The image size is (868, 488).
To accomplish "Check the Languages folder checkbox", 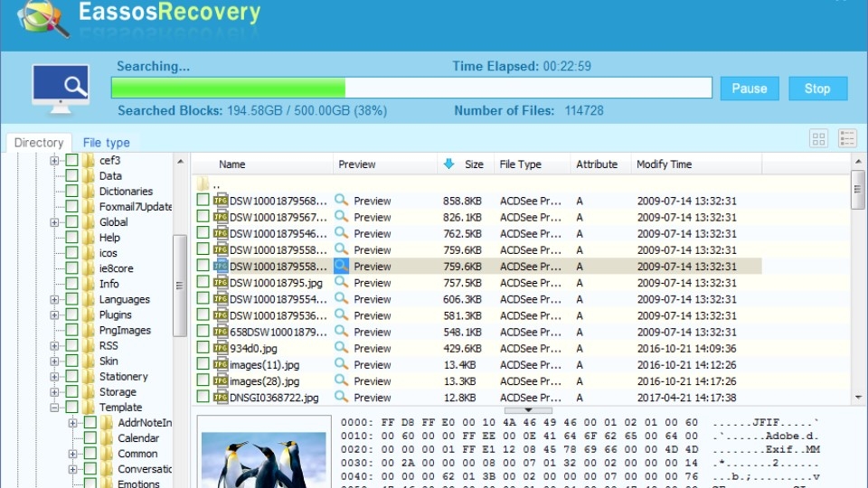I will (72, 299).
